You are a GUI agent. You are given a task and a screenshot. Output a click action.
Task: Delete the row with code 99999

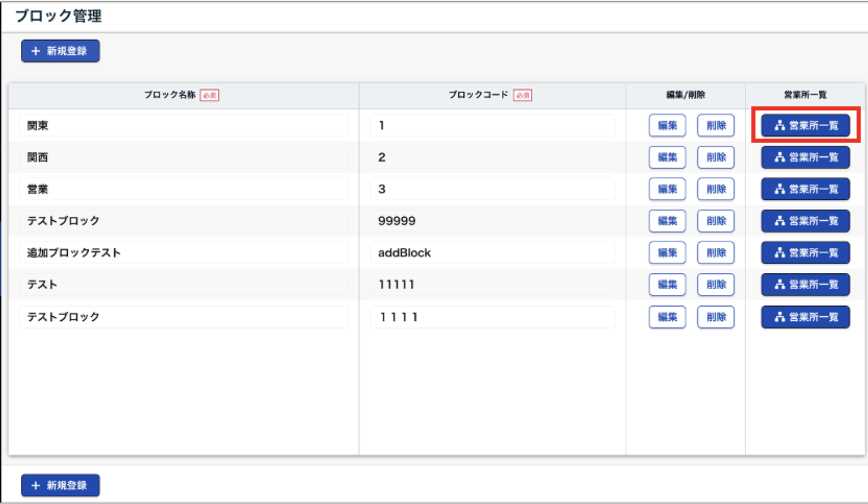[x=716, y=221]
